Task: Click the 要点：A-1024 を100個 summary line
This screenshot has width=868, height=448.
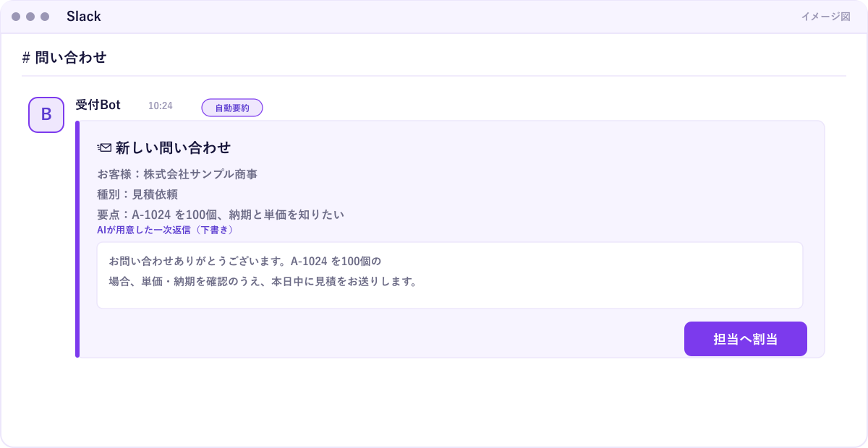Action: pos(221,215)
